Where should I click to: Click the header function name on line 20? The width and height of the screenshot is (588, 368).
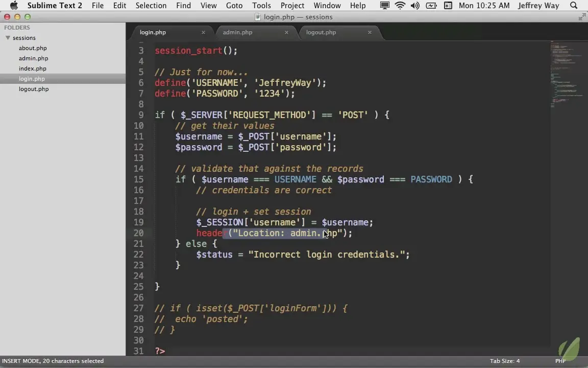tap(212, 233)
